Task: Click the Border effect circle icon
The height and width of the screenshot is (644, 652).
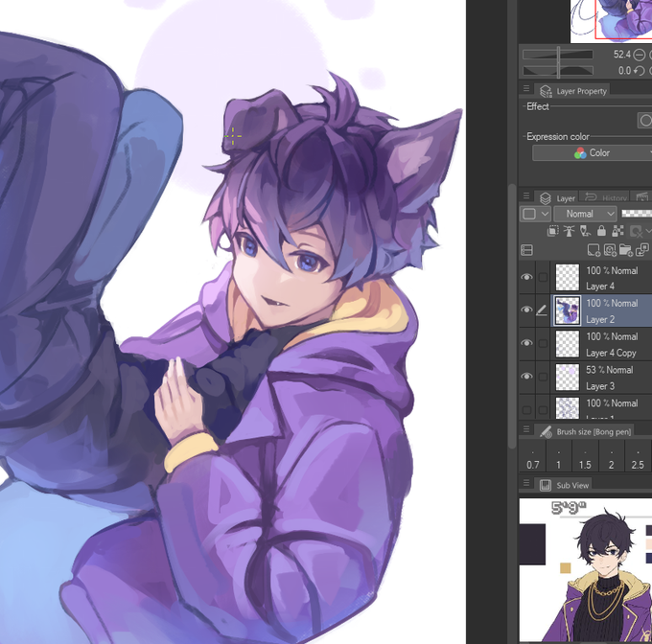Action: click(645, 121)
